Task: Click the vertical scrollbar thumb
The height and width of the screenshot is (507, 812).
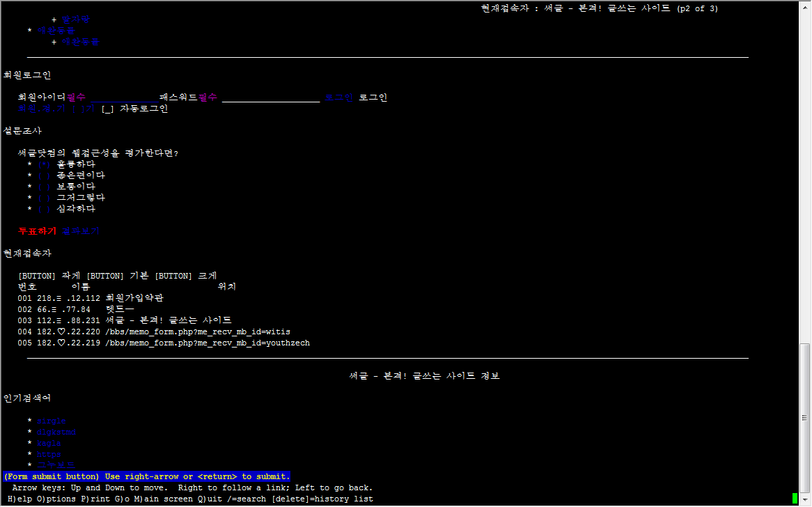Action: tap(805, 418)
